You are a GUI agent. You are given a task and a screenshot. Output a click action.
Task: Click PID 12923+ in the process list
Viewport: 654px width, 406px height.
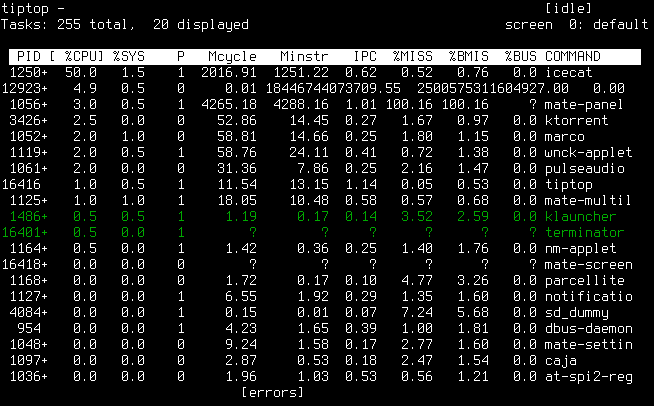click(25, 88)
